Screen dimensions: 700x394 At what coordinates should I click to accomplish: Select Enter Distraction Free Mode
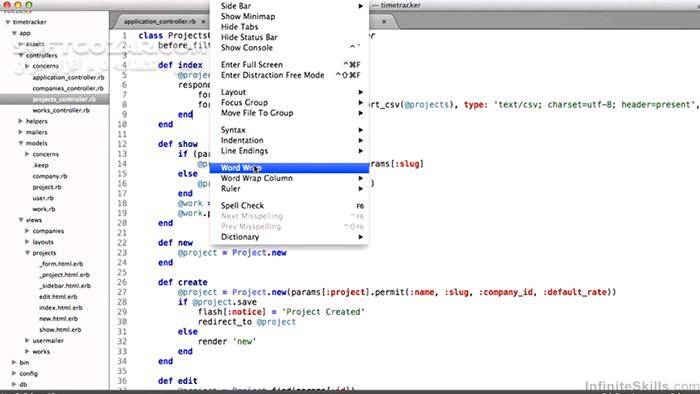289,75
